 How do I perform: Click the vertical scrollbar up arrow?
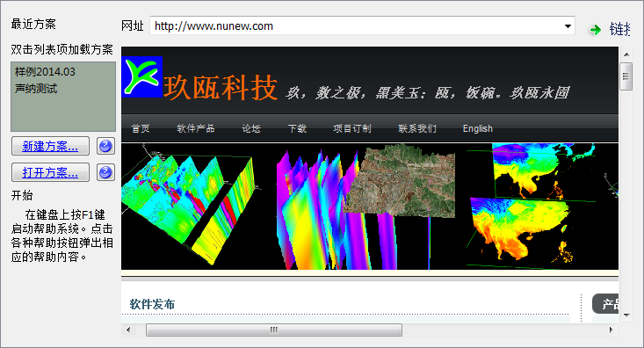(x=626, y=54)
